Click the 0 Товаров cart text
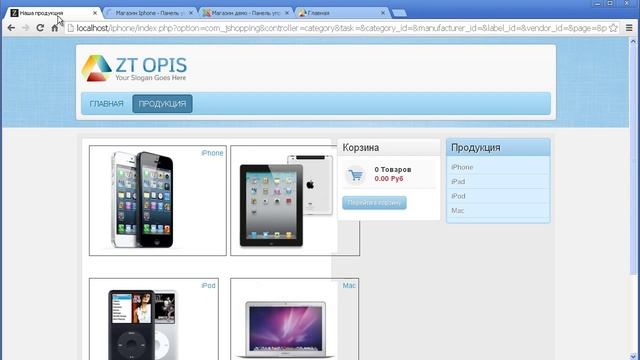The image size is (640, 360). [393, 169]
